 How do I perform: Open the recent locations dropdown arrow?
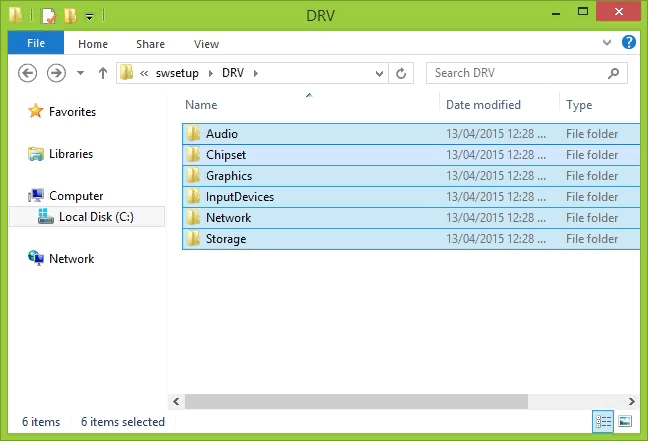click(x=80, y=73)
